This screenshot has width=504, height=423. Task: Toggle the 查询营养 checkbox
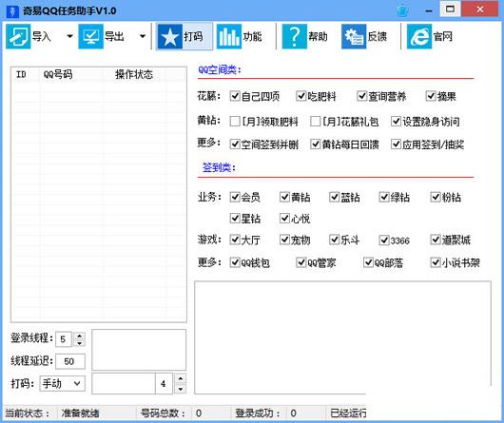point(362,96)
